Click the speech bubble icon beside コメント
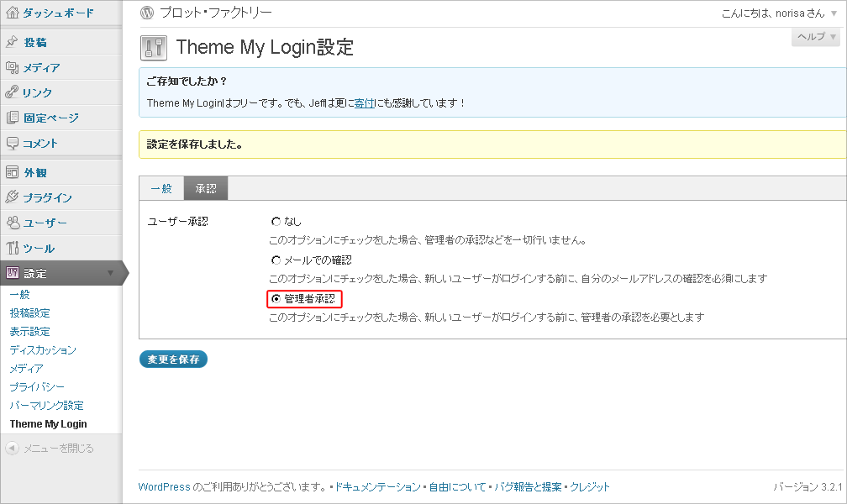Image resolution: width=847 pixels, height=504 pixels. coord(12,143)
